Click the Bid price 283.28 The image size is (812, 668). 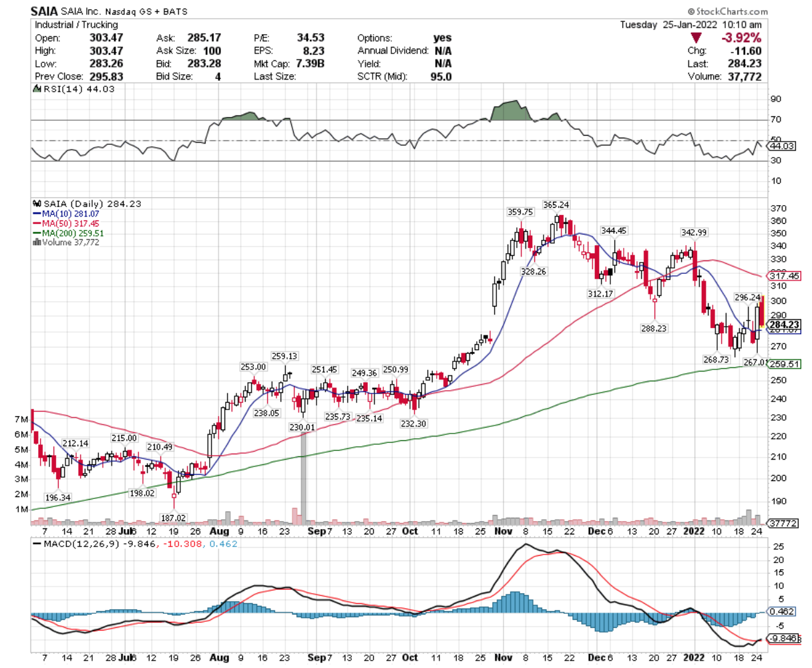tap(205, 63)
